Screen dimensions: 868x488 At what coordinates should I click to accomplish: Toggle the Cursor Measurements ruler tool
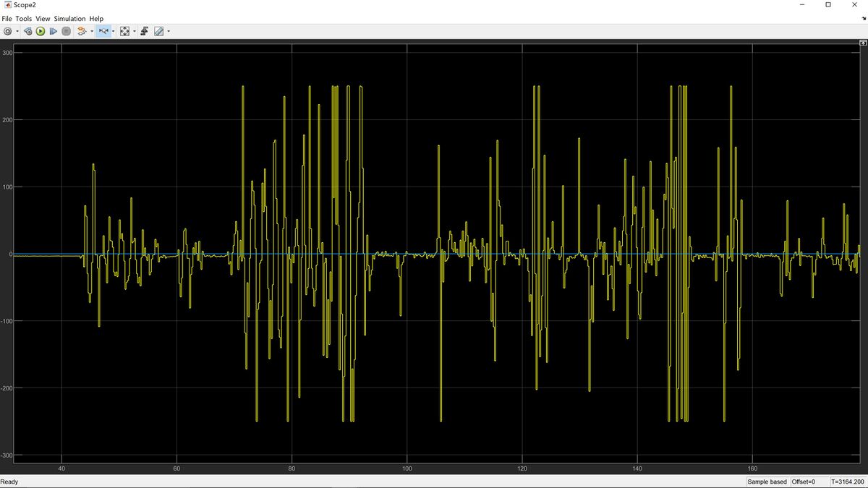[x=158, y=31]
